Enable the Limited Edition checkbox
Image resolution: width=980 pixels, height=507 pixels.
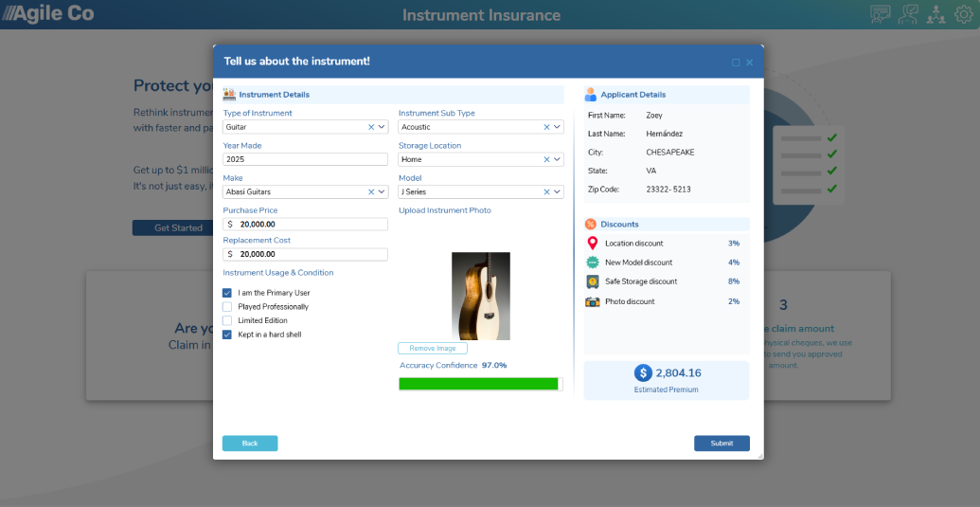[227, 320]
